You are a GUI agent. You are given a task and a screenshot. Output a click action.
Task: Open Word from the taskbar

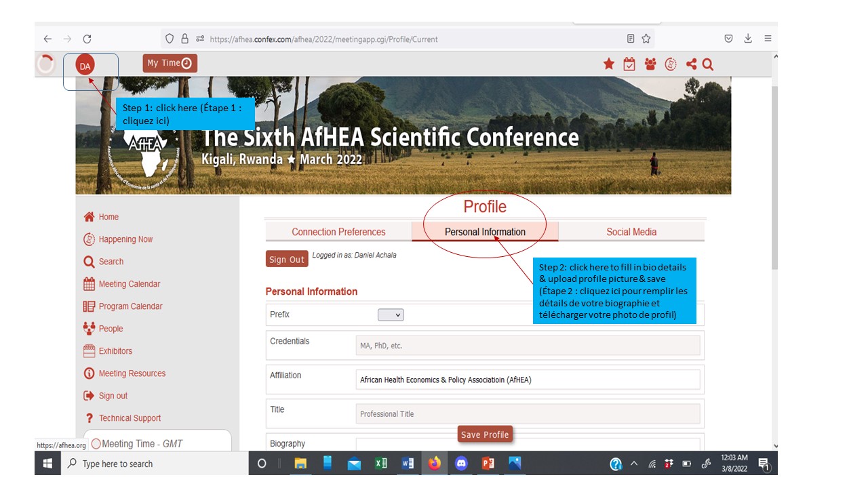[x=408, y=464]
